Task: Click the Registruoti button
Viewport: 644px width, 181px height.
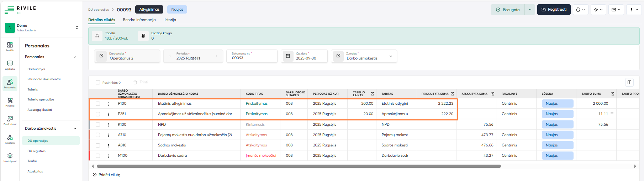Action: [554, 10]
